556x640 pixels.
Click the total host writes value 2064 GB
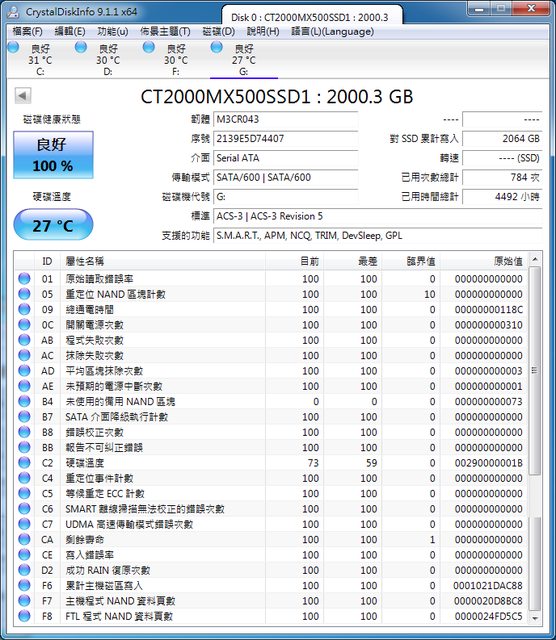[x=502, y=138]
